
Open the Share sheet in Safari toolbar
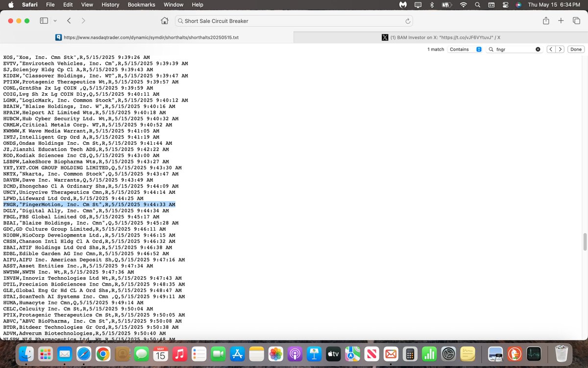pos(546,21)
